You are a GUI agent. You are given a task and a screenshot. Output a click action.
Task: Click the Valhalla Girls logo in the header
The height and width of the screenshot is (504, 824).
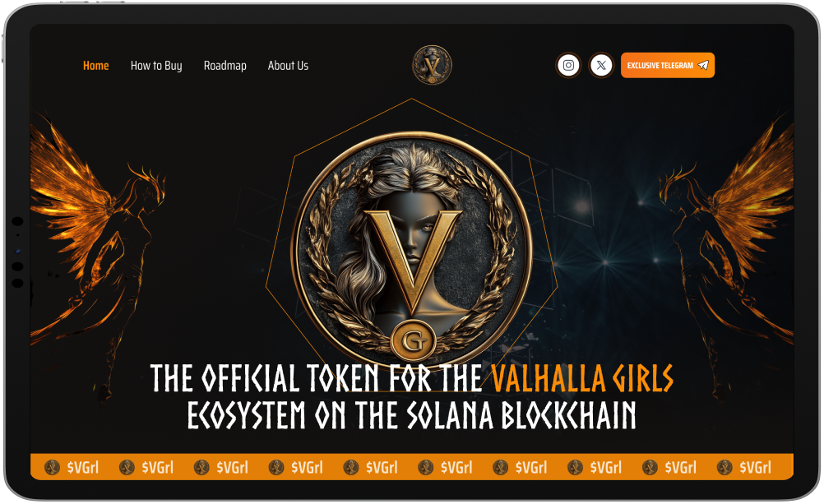[432, 65]
